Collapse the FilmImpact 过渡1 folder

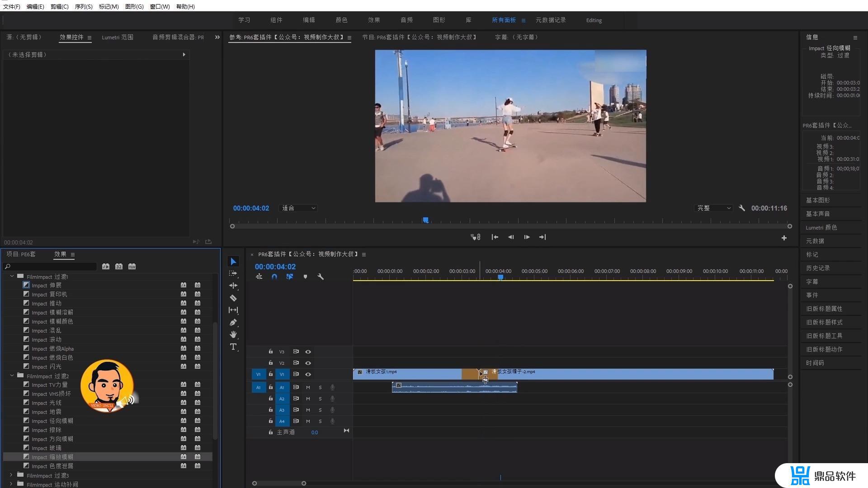click(x=12, y=276)
